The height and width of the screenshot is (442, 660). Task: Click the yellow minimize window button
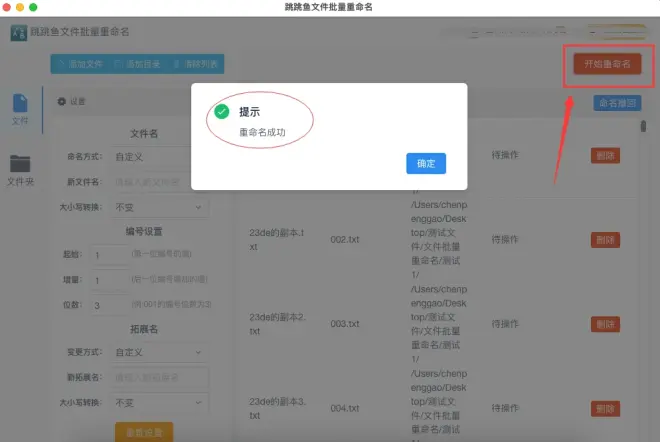coord(20,7)
